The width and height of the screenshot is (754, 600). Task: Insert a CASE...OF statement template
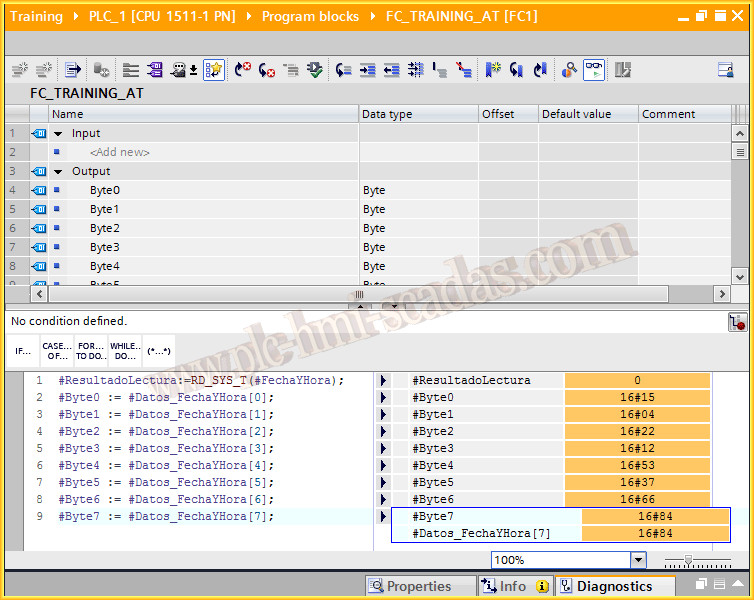click(56, 352)
